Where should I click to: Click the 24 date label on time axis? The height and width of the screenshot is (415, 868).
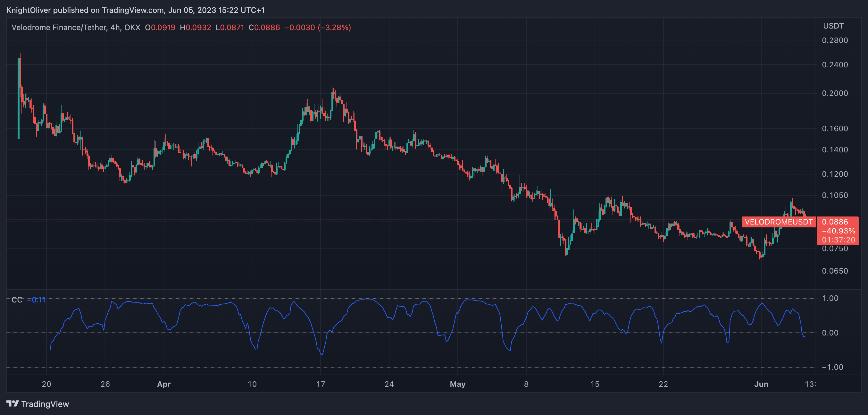[x=389, y=384]
